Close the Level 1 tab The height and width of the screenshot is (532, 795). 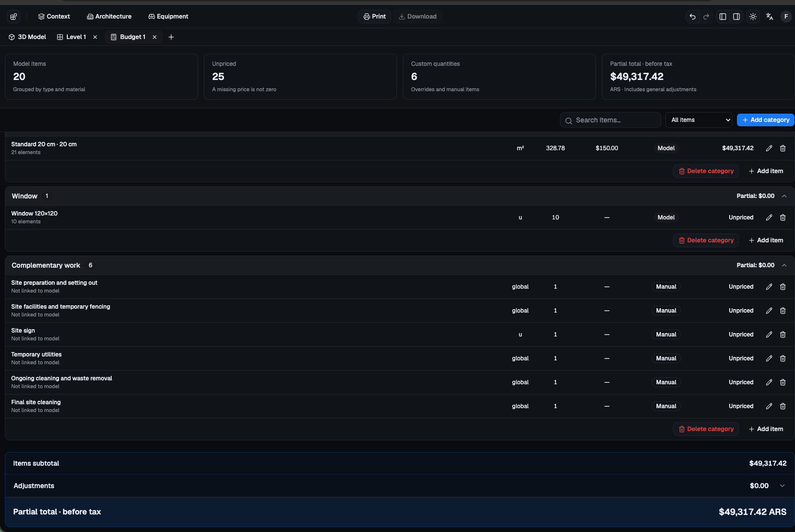95,37
